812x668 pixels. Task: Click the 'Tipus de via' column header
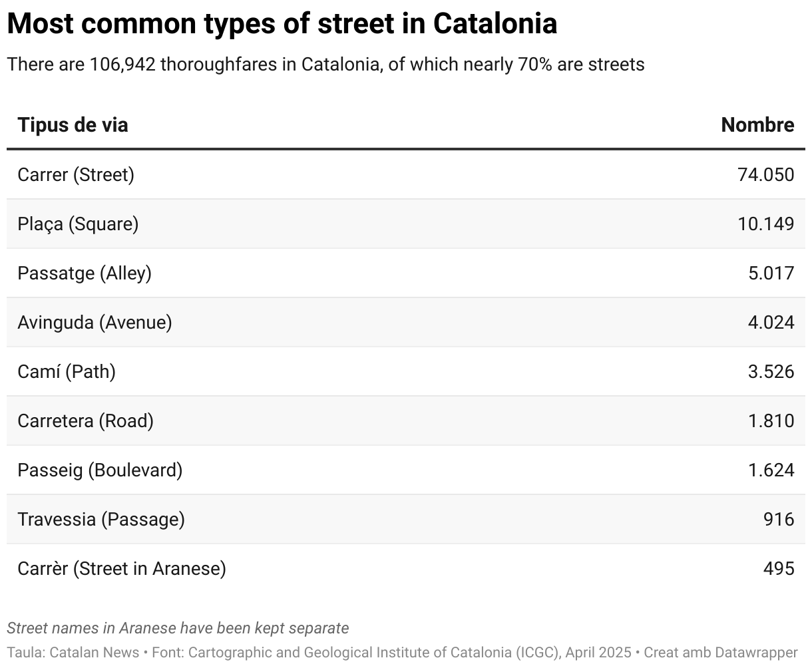tap(73, 125)
